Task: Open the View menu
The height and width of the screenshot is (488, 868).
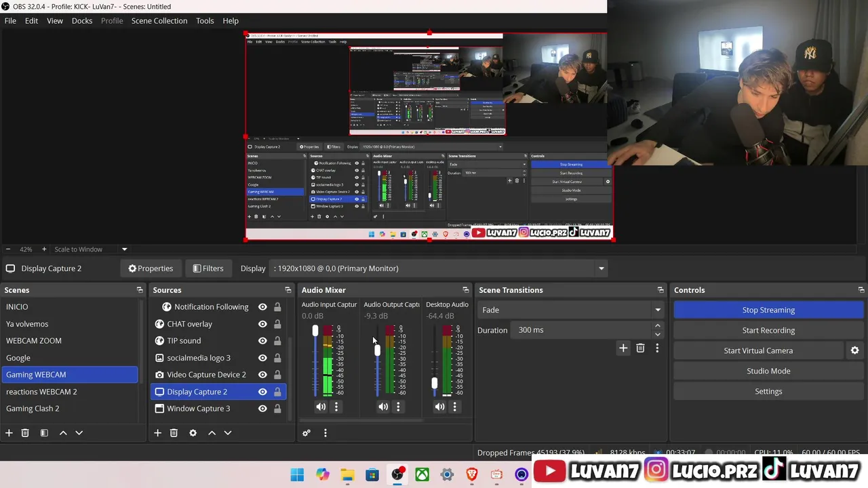Action: 55,21
